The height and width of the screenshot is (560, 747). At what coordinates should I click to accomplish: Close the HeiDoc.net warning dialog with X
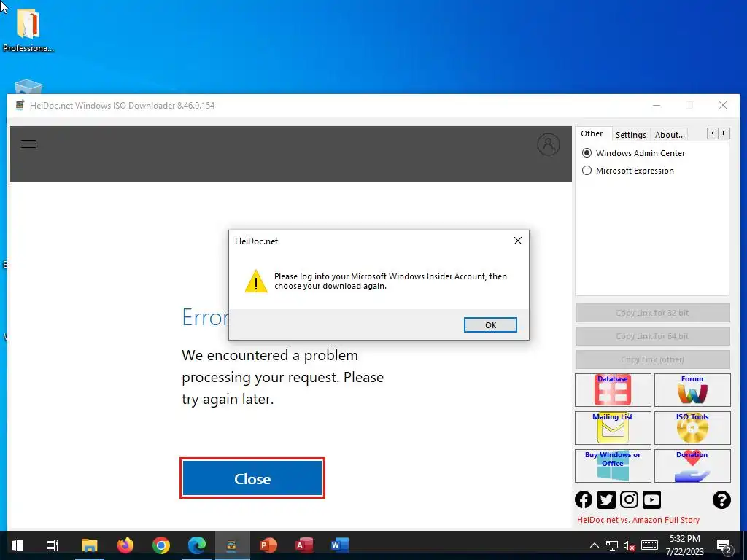[518, 241]
